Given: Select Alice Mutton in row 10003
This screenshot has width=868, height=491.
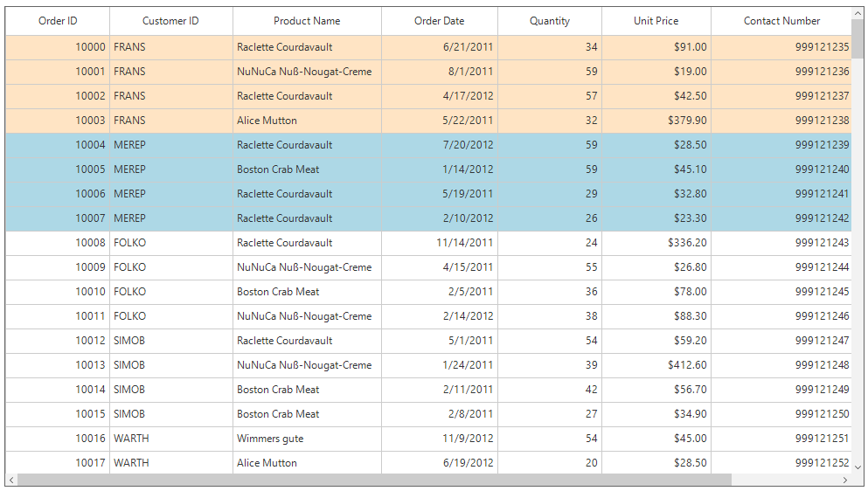Looking at the screenshot, I should (307, 121).
